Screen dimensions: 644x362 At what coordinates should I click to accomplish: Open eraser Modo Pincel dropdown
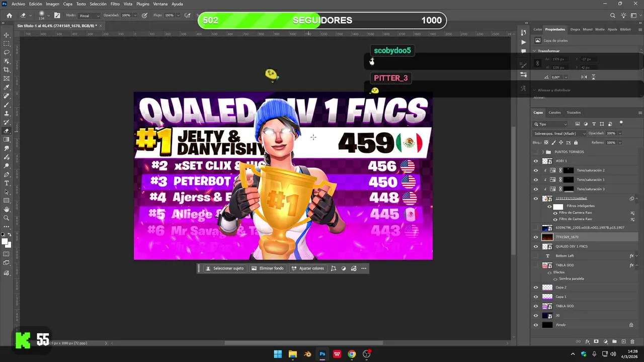[x=89, y=16]
